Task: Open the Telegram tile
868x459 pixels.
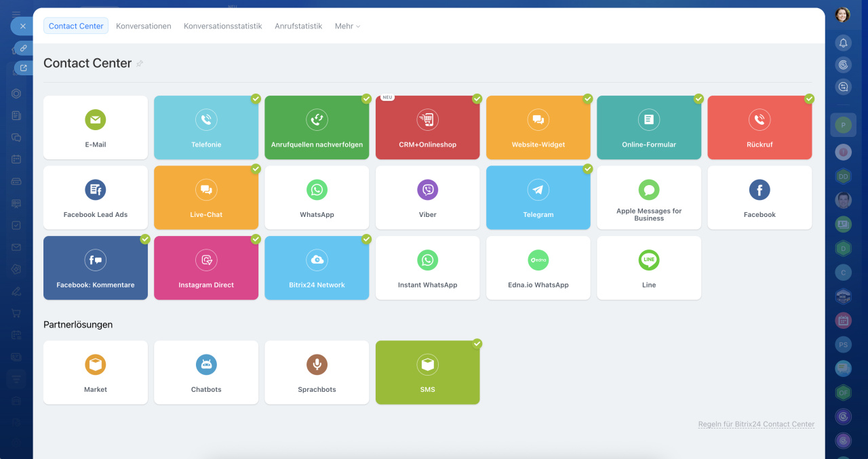Action: coord(538,197)
